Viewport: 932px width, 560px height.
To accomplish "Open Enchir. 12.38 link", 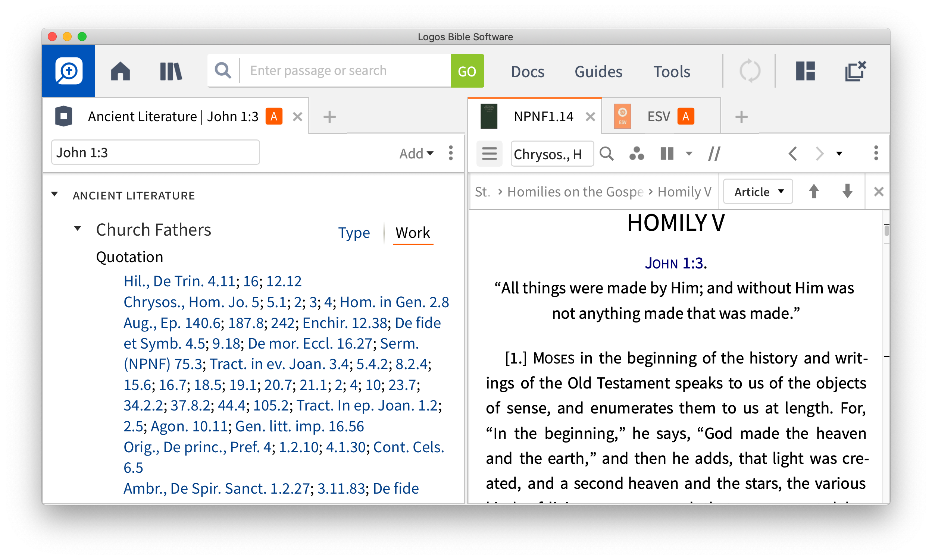I will click(344, 323).
